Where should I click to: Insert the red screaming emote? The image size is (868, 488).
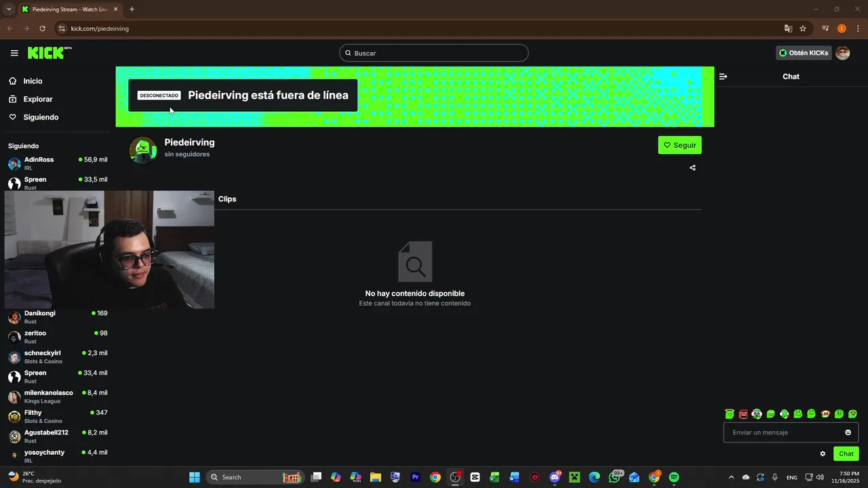(743, 413)
